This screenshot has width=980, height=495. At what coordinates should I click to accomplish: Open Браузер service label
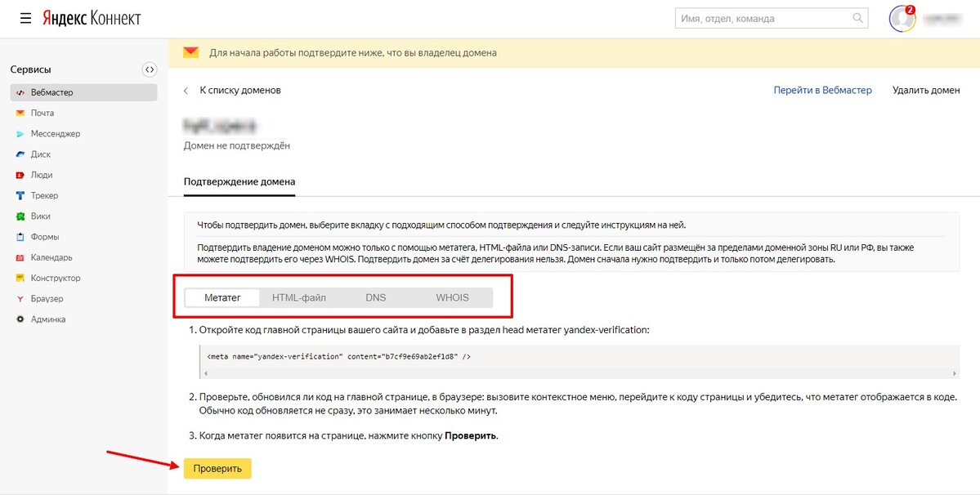pyautogui.click(x=47, y=298)
